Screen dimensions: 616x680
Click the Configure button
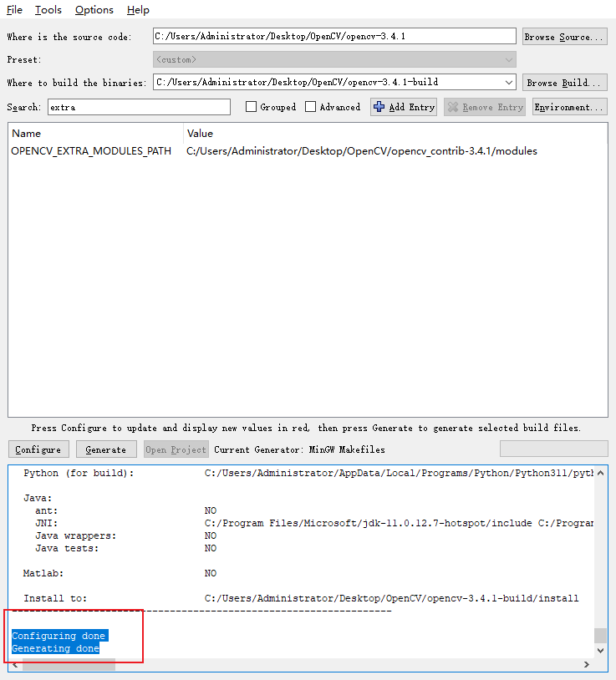point(38,449)
